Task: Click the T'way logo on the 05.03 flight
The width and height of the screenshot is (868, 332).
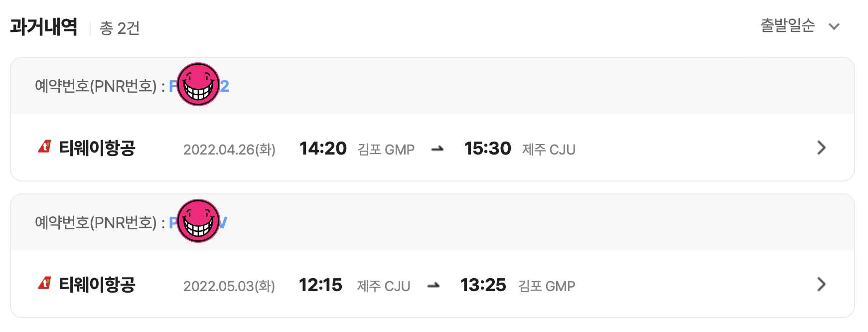Action: pos(45,284)
